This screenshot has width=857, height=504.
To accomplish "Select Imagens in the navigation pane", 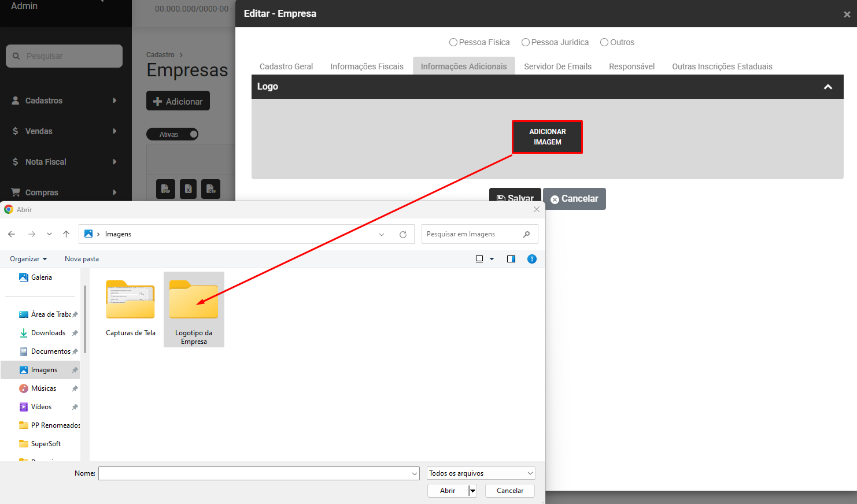I will (x=40, y=370).
